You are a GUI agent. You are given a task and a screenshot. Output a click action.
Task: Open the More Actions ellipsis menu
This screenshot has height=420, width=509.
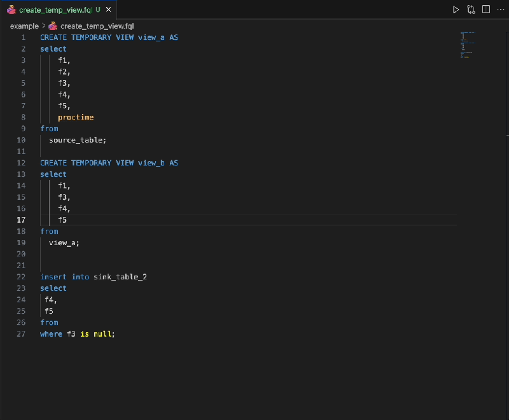tap(501, 10)
